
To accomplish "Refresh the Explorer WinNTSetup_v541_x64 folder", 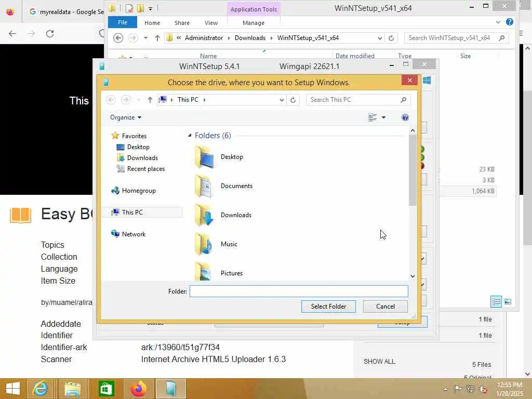I will click(x=391, y=38).
